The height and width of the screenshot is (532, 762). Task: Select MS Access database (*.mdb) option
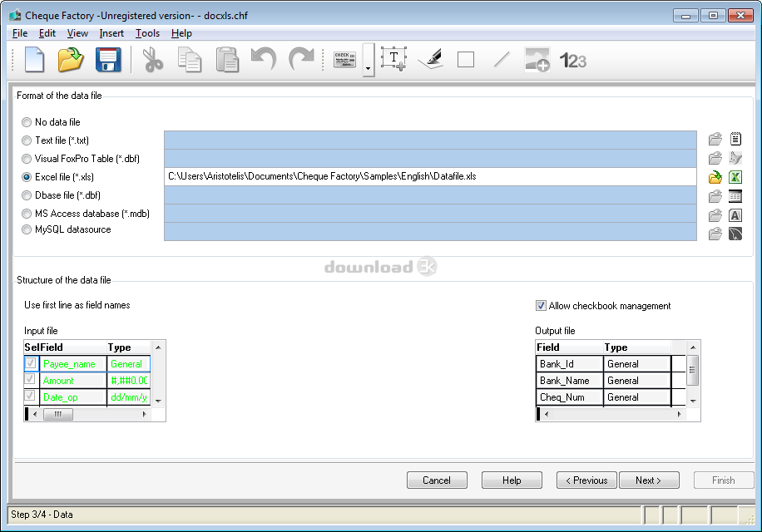[x=27, y=214]
